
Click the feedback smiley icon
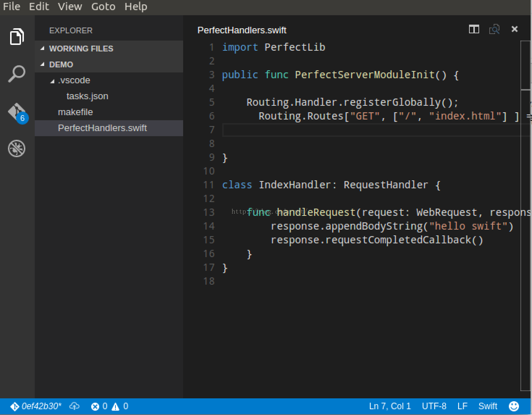[x=514, y=406]
